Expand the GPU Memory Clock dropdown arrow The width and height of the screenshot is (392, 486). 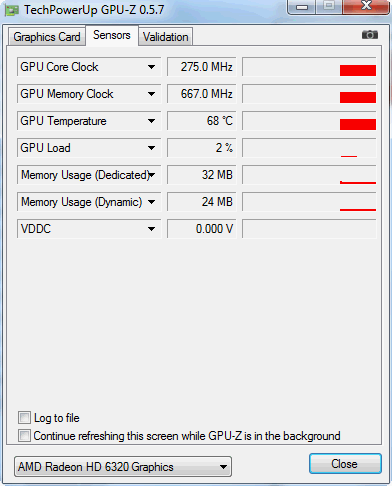[152, 94]
